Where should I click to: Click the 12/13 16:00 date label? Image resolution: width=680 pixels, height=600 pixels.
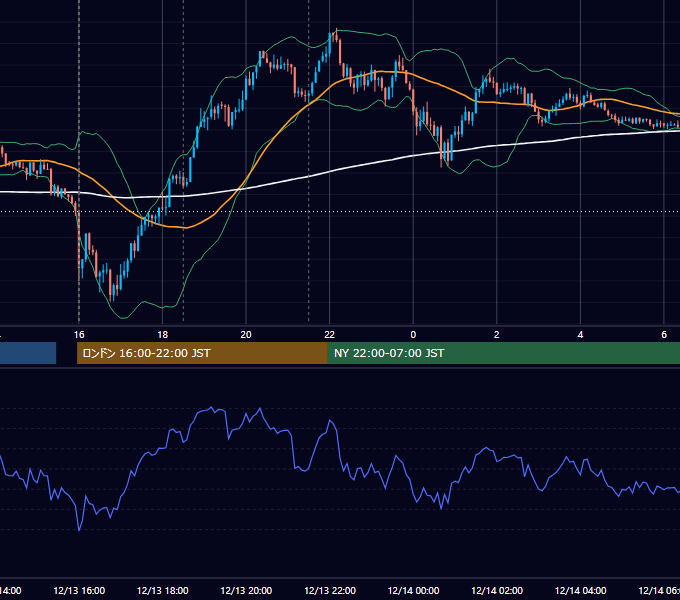click(x=79, y=590)
